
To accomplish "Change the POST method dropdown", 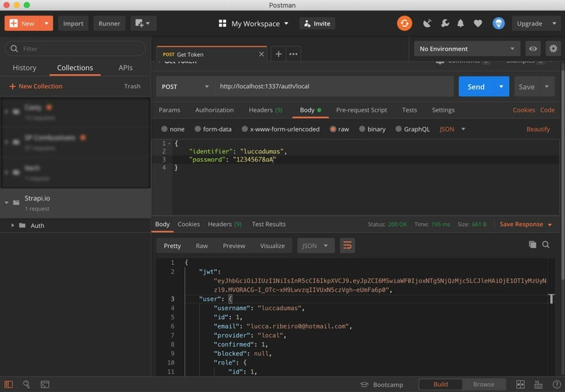I will coord(185,86).
